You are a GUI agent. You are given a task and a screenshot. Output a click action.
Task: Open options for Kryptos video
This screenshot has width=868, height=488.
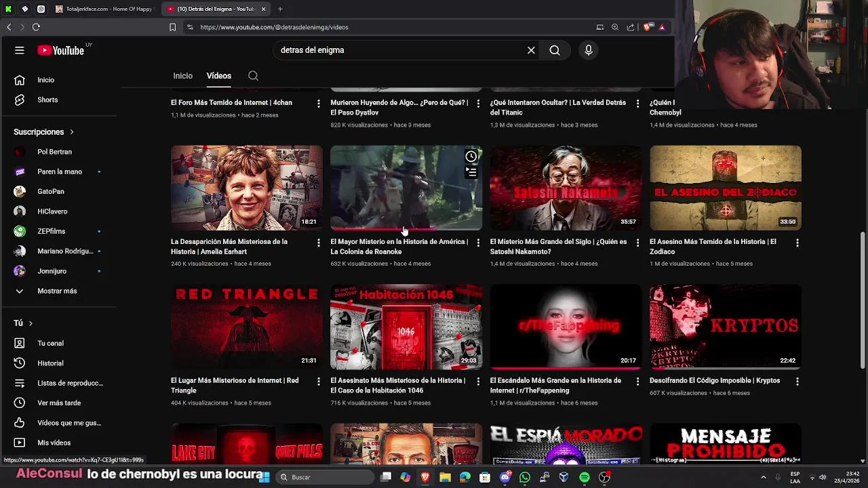(x=797, y=381)
